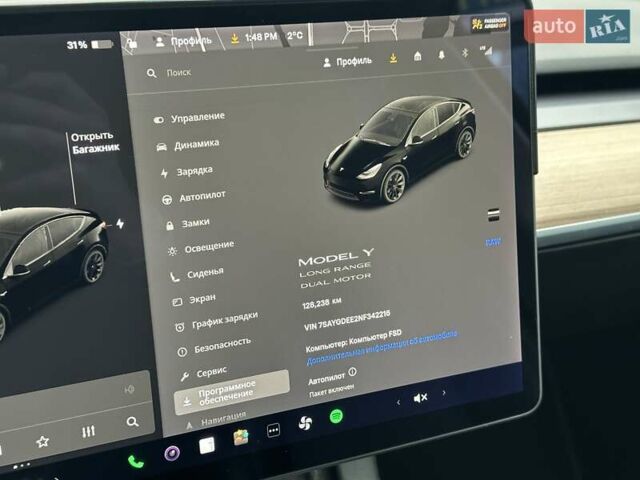Open the green phone icon
Viewport: 640px width, 480px height.
point(136,462)
